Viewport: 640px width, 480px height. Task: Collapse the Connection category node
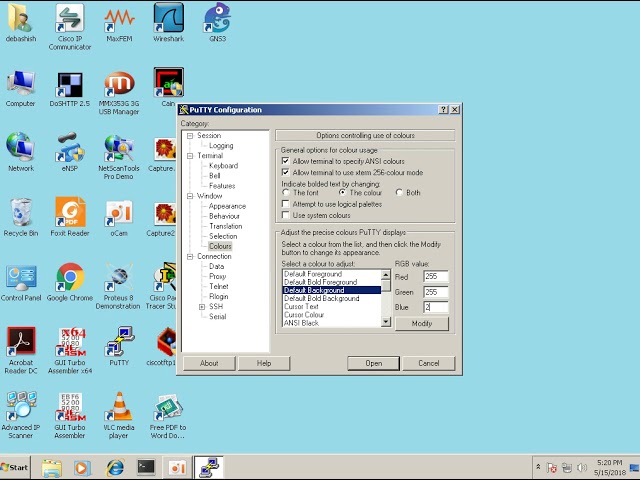tap(189, 257)
